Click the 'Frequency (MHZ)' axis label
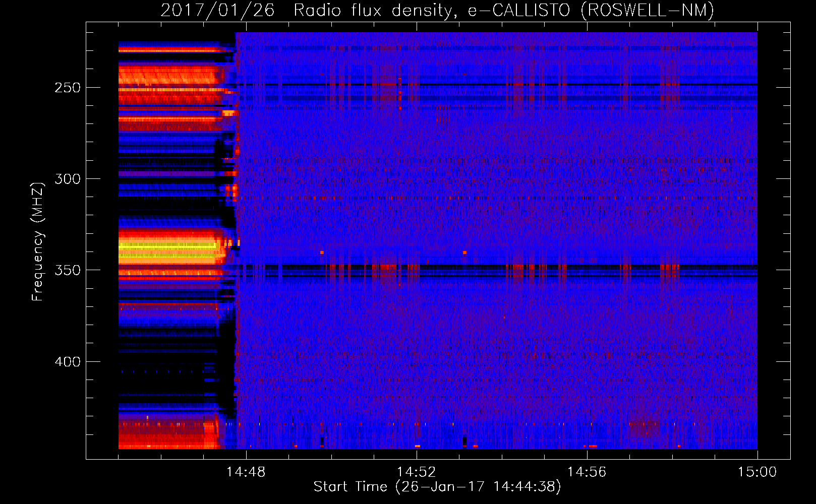Image resolution: width=816 pixels, height=504 pixels. (x=38, y=241)
